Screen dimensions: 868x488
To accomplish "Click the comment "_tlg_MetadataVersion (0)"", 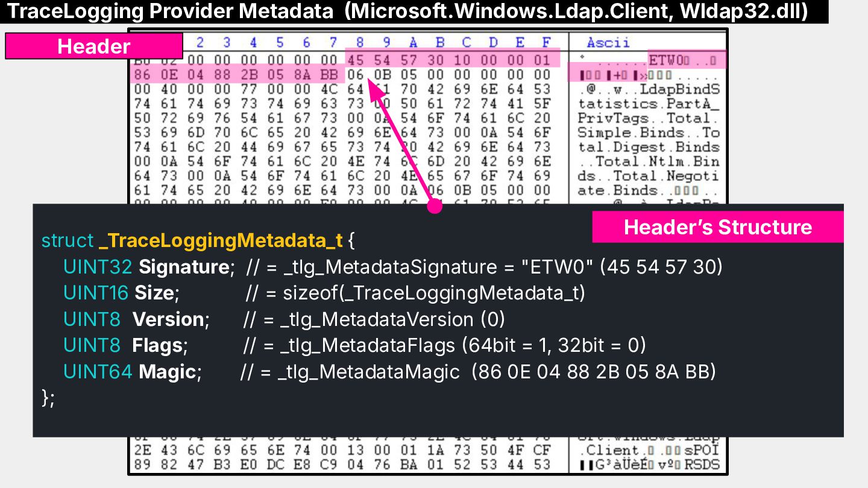I will click(392, 319).
